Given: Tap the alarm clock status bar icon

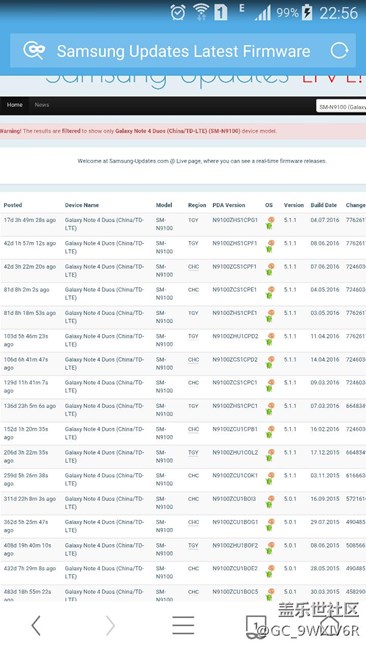Looking at the screenshot, I should point(178,12).
